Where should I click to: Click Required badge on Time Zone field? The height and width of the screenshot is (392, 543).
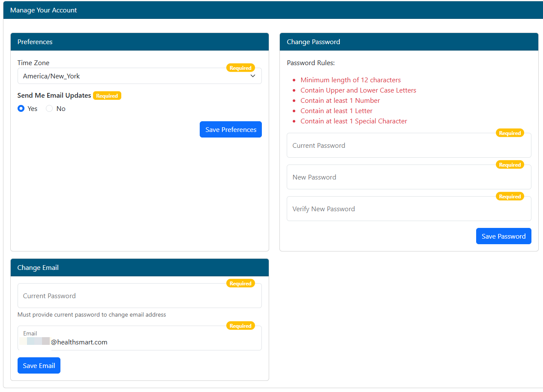(x=240, y=68)
